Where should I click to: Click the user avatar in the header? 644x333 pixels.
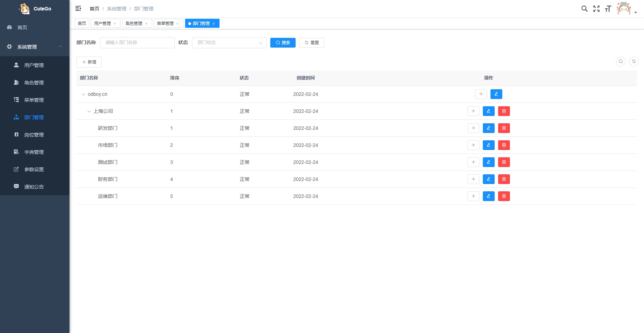(x=624, y=8)
